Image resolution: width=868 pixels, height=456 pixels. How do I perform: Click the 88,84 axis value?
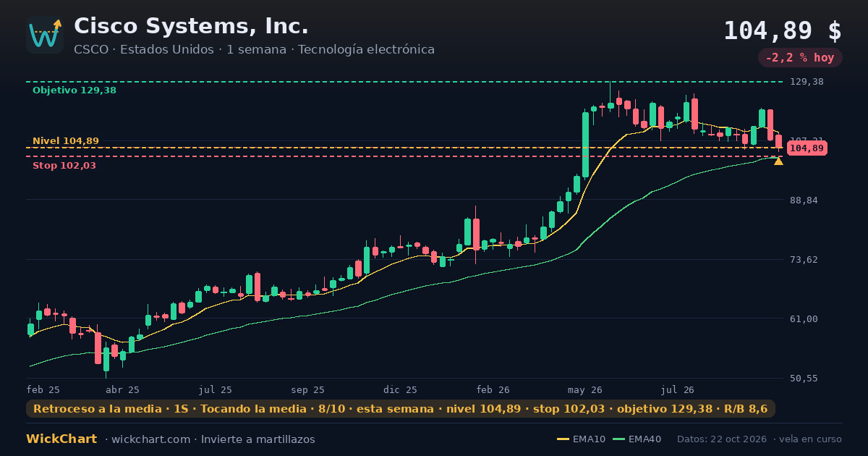click(804, 200)
